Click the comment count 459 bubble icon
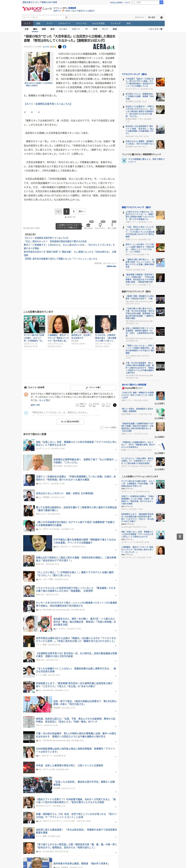This screenshot has width=186, height=868. tap(46, 47)
